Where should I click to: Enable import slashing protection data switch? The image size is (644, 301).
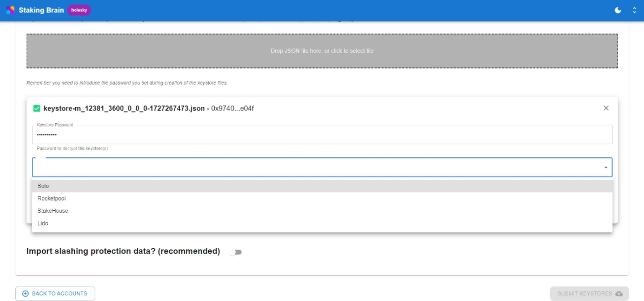[236, 252]
